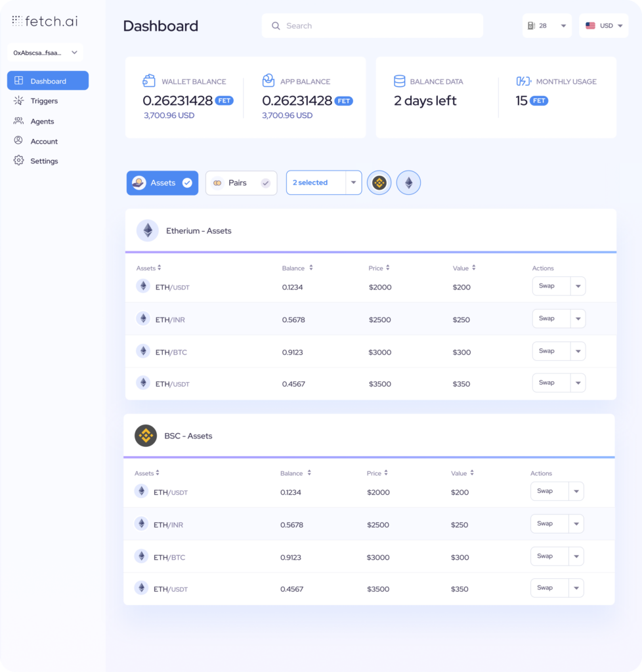
Task: Toggle the Assets view checkmark
Action: pyautogui.click(x=187, y=183)
